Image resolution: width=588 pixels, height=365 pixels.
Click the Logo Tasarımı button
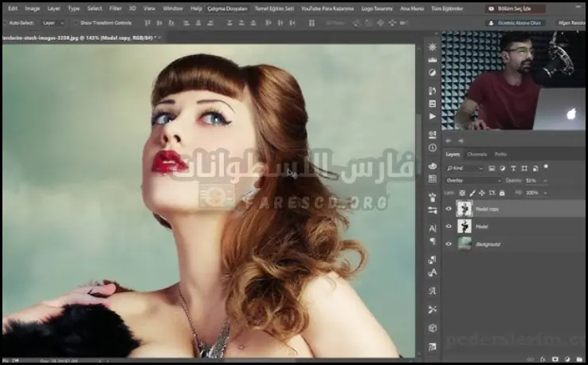(377, 9)
